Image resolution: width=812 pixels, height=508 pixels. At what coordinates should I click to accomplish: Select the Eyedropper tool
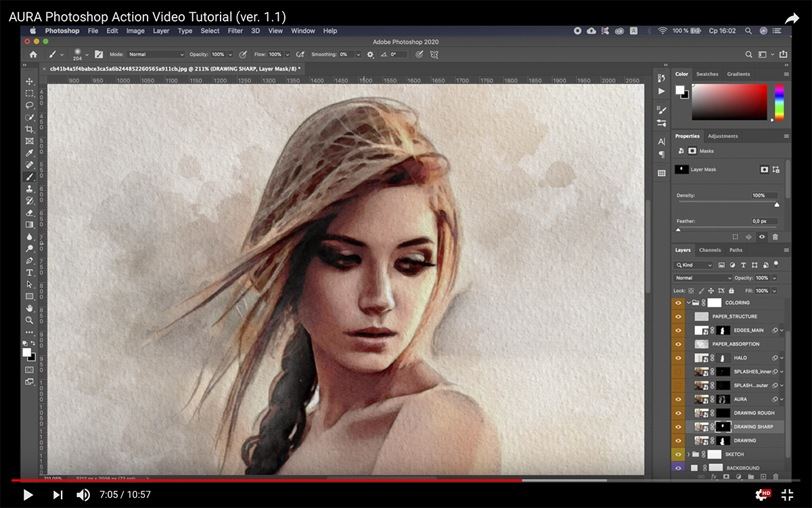29,153
